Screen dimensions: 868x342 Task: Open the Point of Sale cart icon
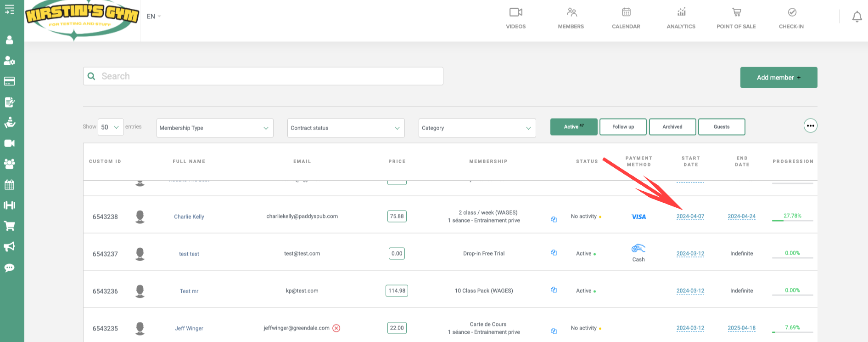[736, 12]
